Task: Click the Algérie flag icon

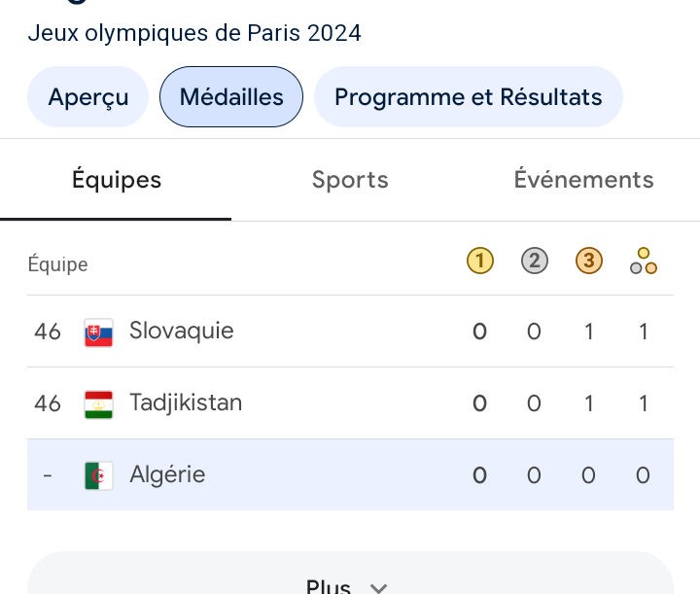Action: point(98,475)
